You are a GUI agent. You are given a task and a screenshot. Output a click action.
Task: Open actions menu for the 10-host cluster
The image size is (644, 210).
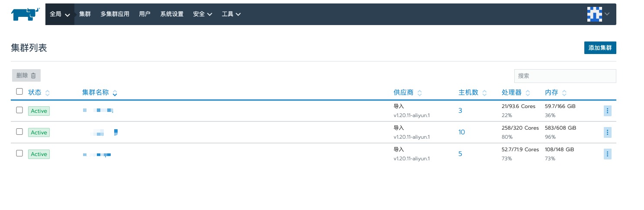(607, 133)
